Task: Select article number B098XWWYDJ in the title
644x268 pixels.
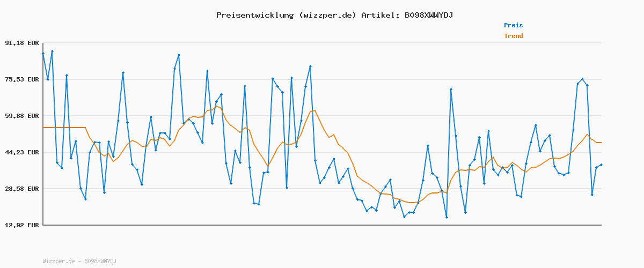Action: coord(428,15)
